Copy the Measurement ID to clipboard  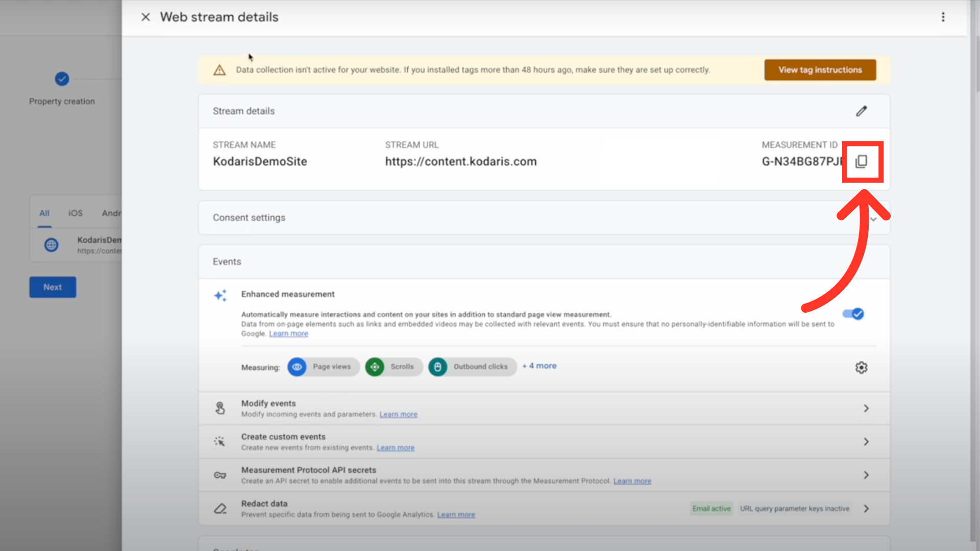(862, 162)
